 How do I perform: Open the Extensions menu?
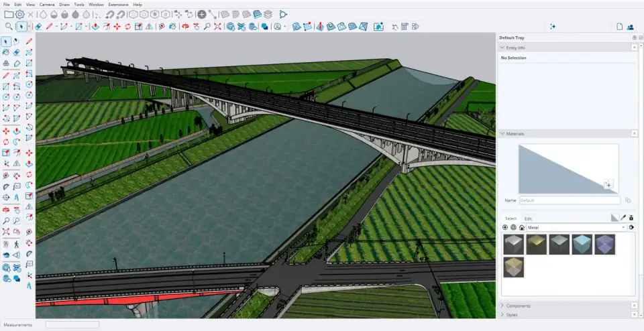point(118,5)
